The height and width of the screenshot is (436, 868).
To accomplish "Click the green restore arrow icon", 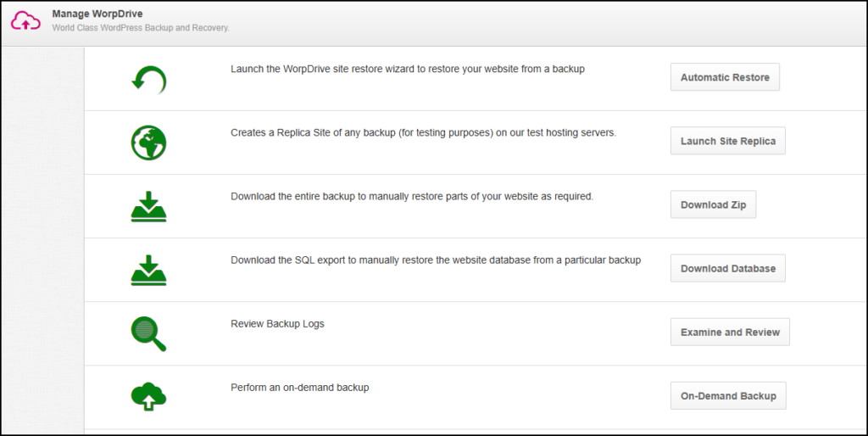I will coord(149,80).
